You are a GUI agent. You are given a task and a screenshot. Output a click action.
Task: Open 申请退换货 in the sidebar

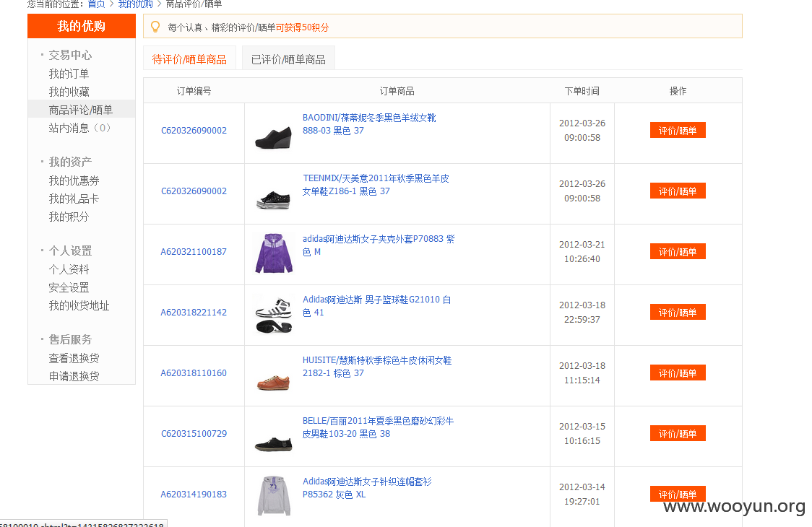point(74,376)
